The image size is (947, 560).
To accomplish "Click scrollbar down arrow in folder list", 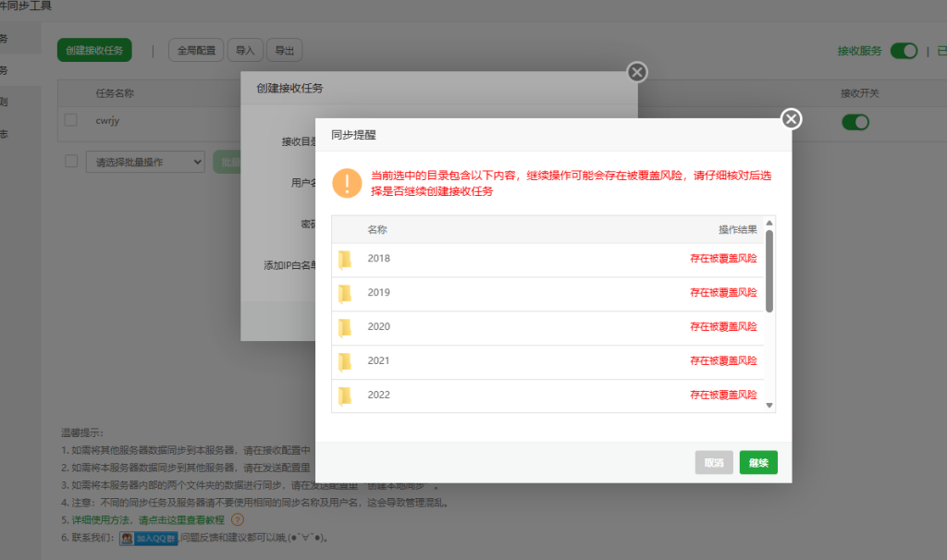I will (769, 405).
